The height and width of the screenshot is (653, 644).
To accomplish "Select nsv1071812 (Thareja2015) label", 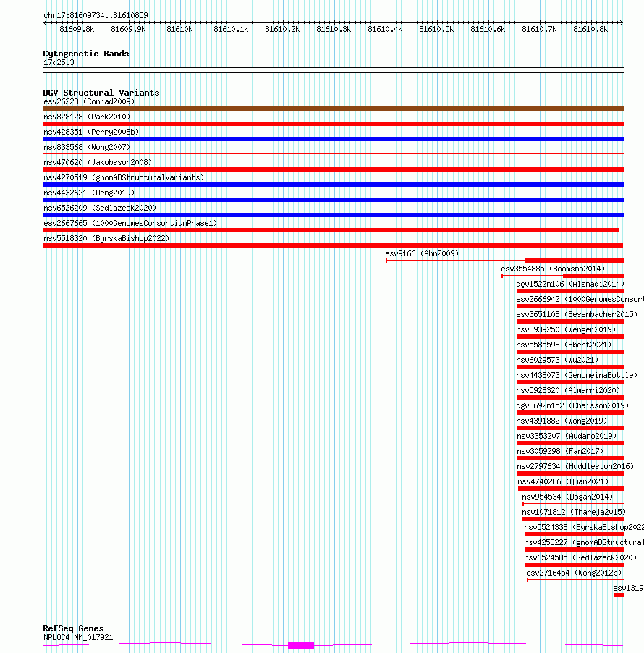I will [x=574, y=512].
